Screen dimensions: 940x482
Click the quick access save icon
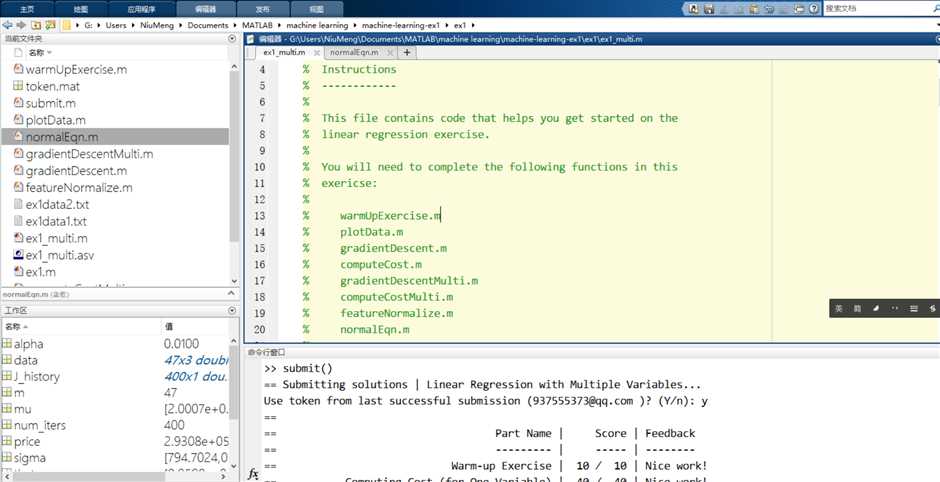click(x=709, y=9)
